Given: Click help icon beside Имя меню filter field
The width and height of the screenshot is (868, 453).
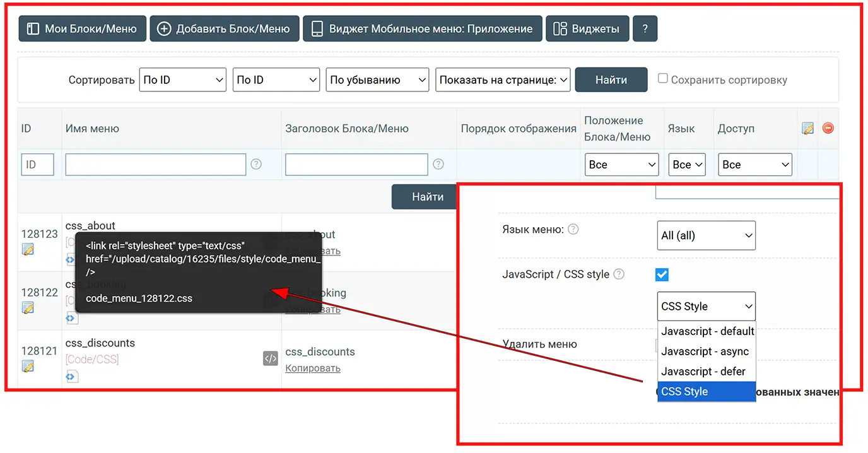Looking at the screenshot, I should click(256, 164).
